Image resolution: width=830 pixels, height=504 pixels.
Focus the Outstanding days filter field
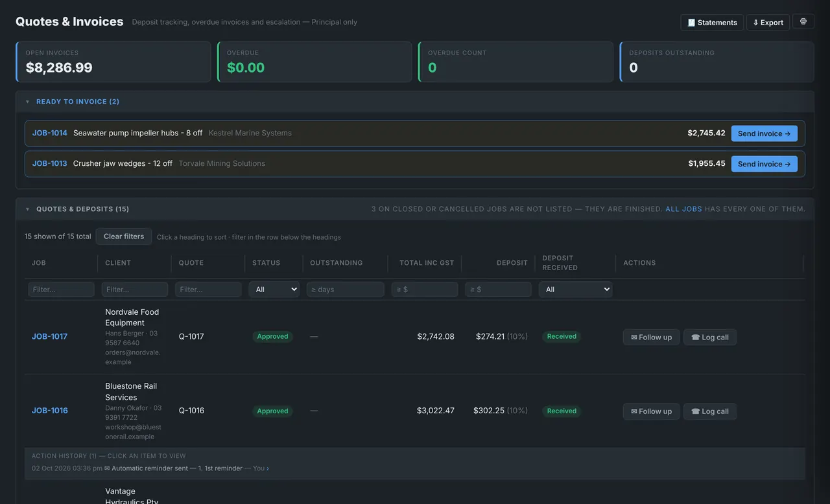click(346, 290)
